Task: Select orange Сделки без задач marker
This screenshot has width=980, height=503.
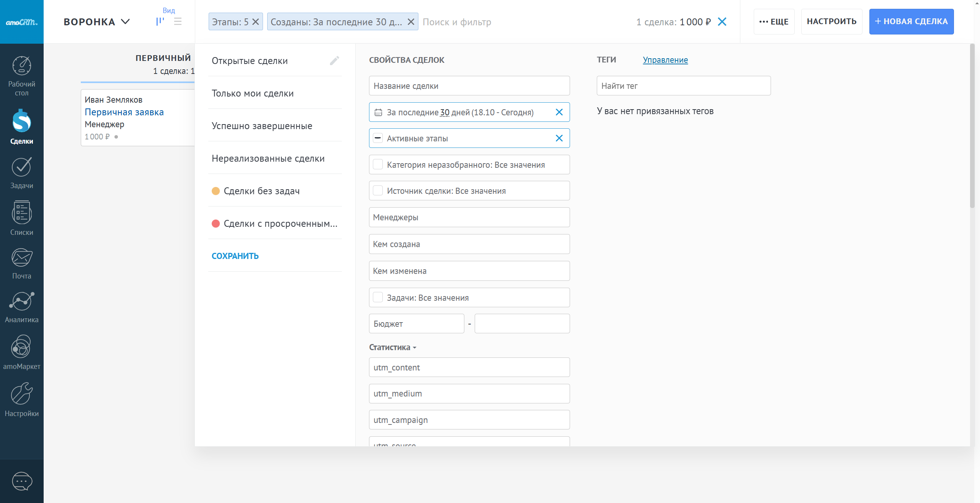Action: [x=216, y=191]
